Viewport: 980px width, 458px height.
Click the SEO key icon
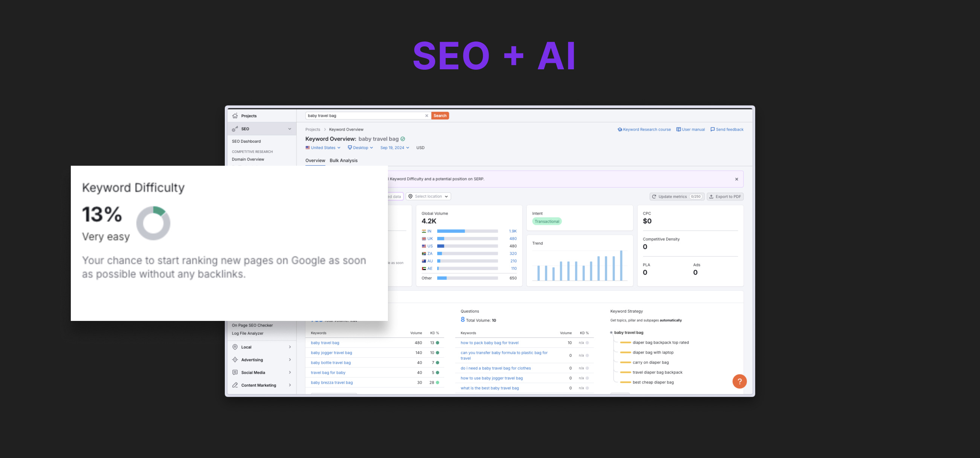[235, 129]
